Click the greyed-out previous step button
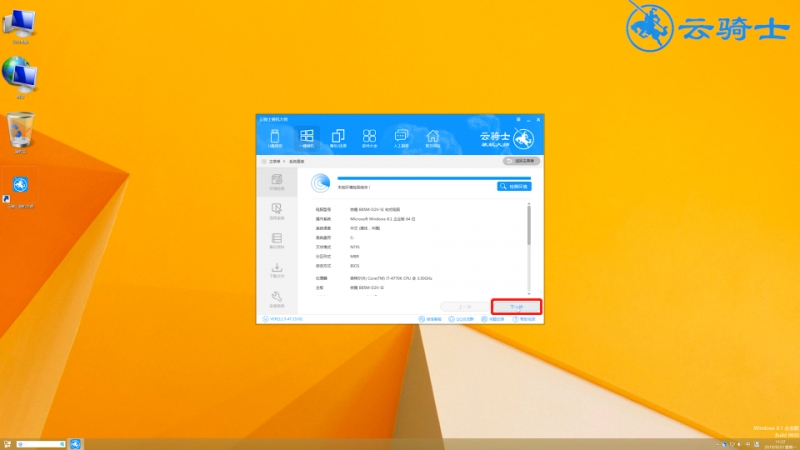Viewport: 800px width, 450px height. pos(464,307)
